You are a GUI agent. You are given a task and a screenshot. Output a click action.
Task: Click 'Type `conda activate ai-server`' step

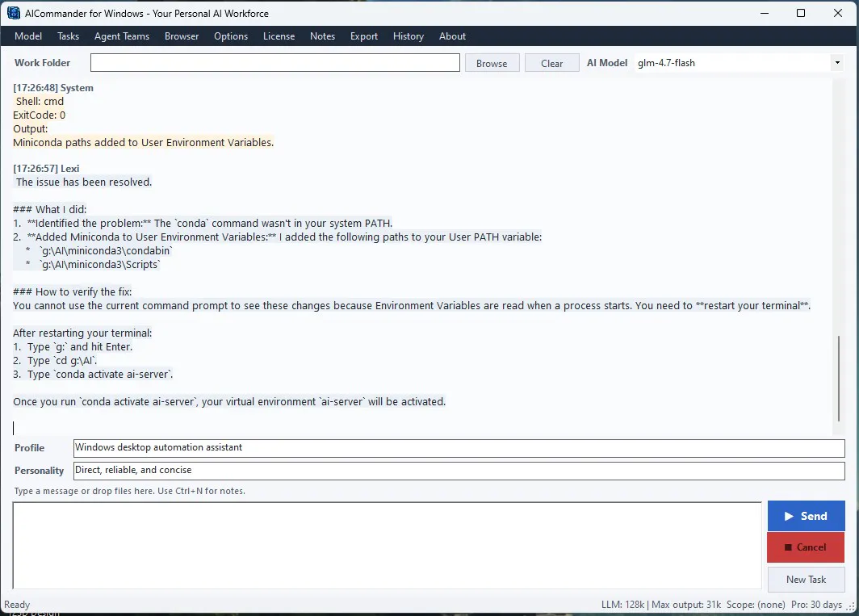point(100,375)
